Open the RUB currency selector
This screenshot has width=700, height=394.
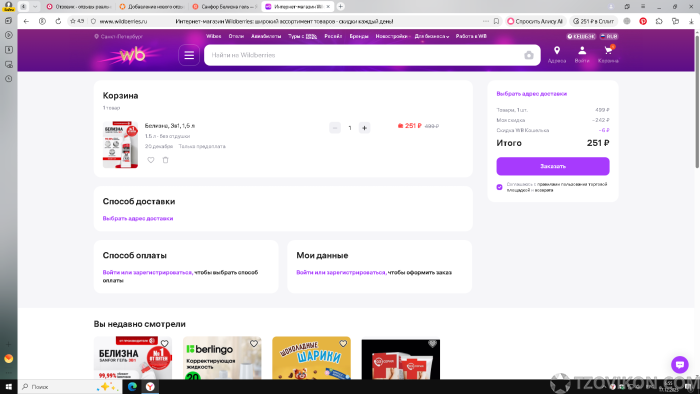click(x=608, y=37)
